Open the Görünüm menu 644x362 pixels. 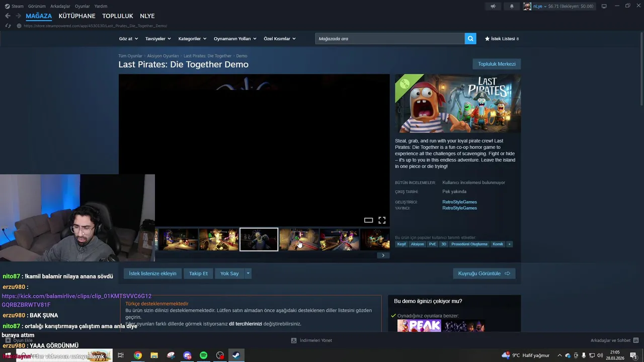click(x=37, y=6)
